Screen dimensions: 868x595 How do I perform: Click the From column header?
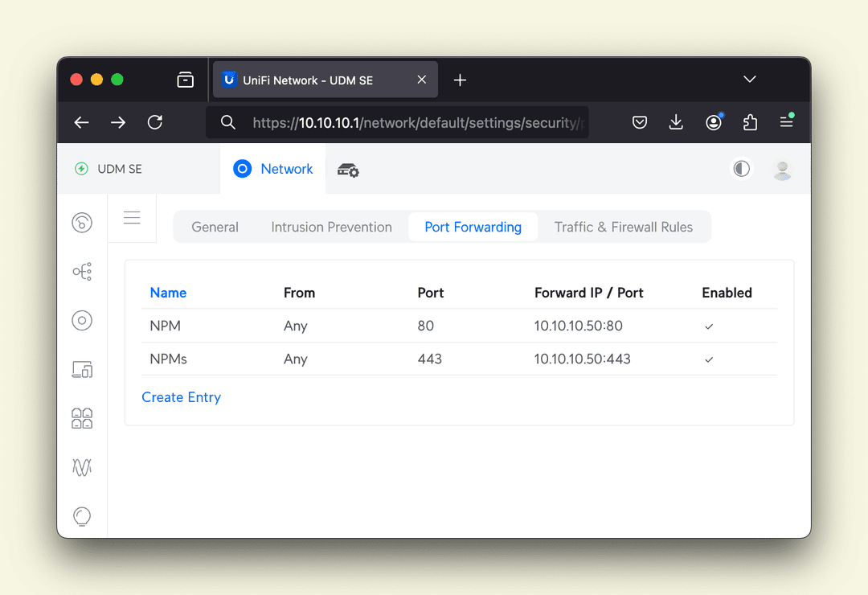click(x=300, y=293)
